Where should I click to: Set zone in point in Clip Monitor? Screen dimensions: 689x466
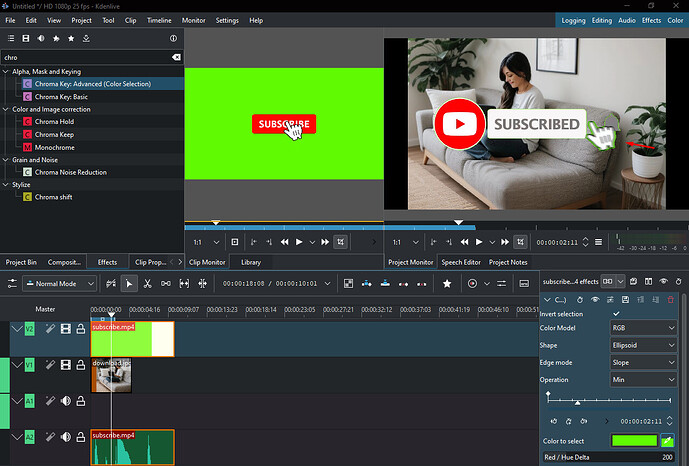click(254, 242)
